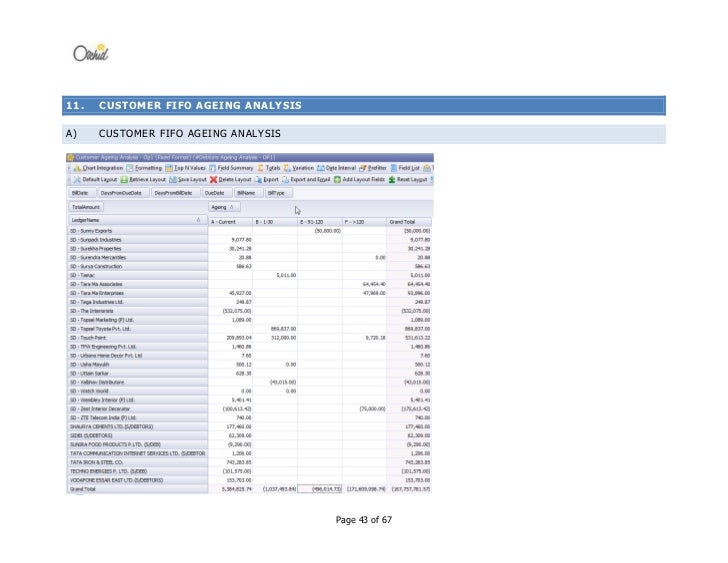The width and height of the screenshot is (728, 563).
Task: Open the Prefilter tool
Action: (373, 168)
